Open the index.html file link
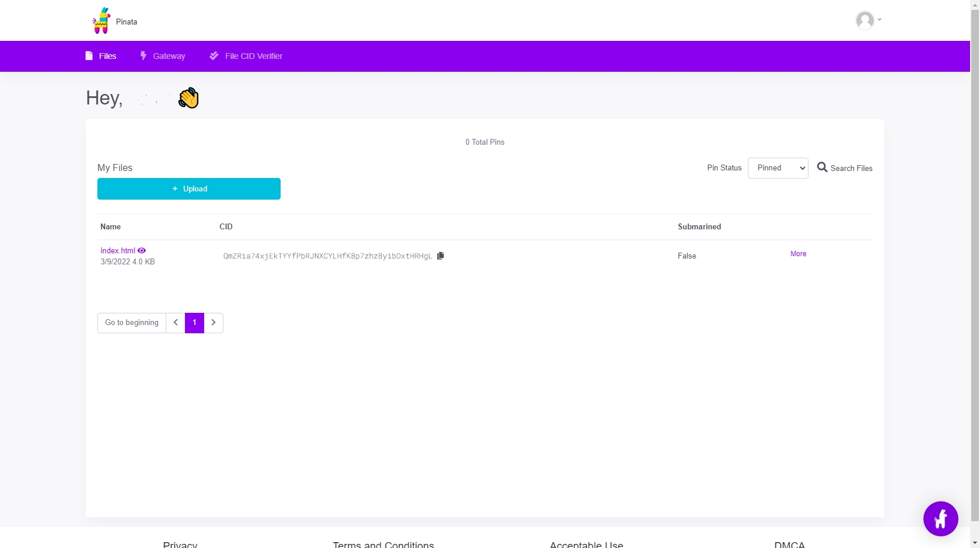Screen dimensions: 980x548 [117, 250]
